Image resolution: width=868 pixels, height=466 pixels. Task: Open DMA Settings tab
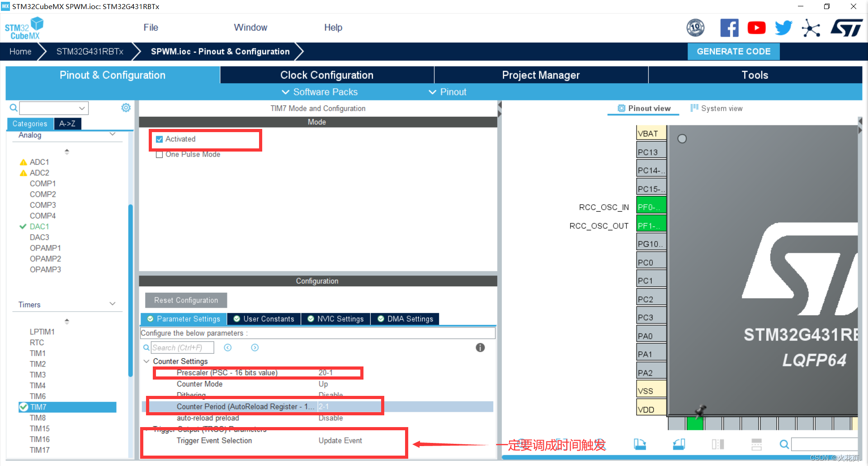[x=406, y=319]
